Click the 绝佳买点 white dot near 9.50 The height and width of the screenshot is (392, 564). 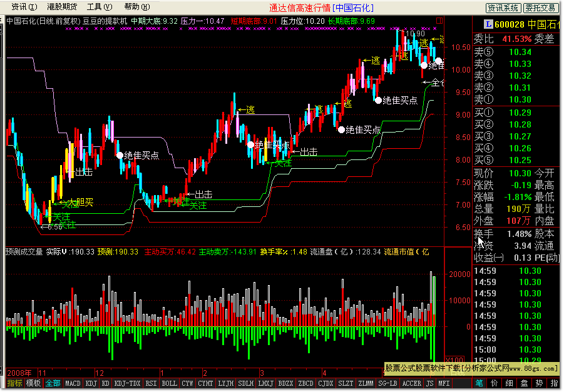(x=377, y=100)
